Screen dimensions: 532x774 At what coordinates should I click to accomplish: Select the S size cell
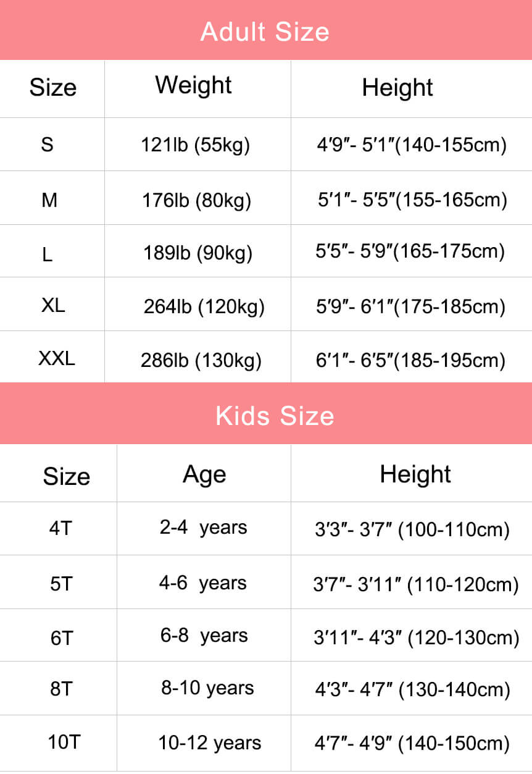point(48,145)
